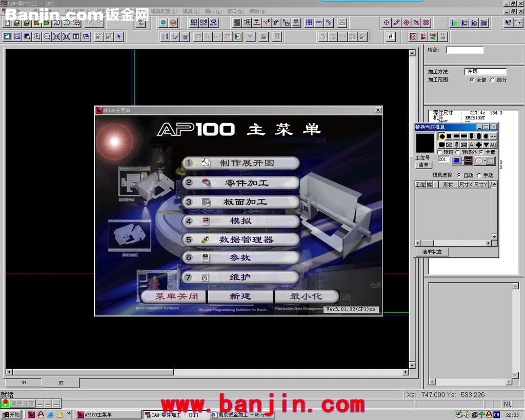Select the 转塔外 radio option
The image size is (525, 420).
click(458, 152)
